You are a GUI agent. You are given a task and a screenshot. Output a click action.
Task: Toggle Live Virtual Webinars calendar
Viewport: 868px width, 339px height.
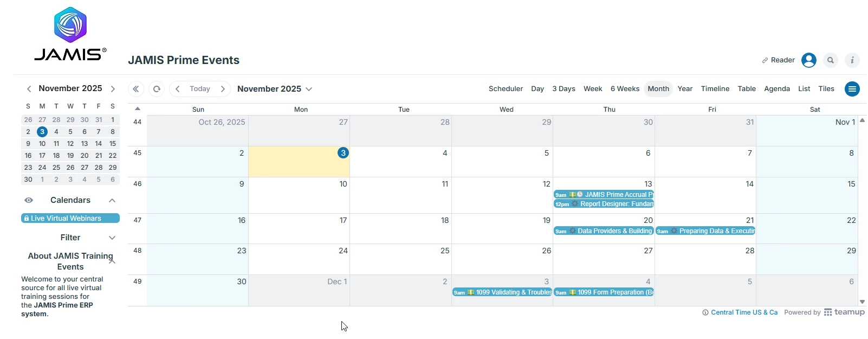tap(70, 218)
